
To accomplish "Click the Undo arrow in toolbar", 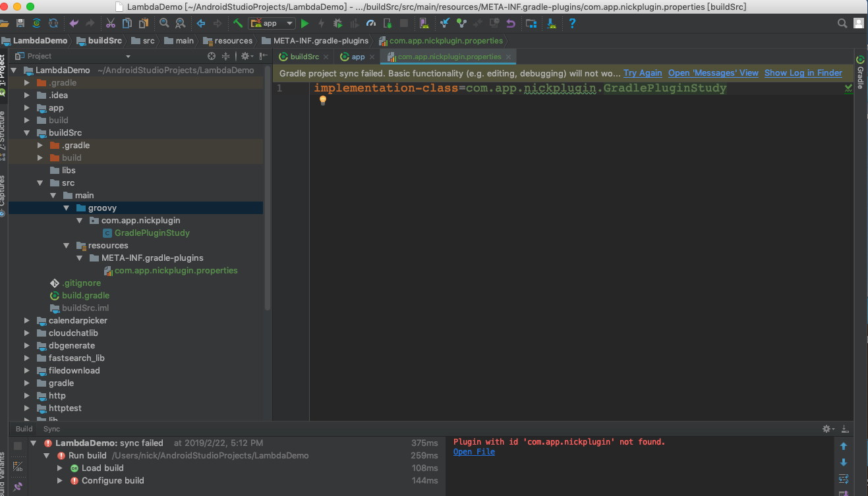I will 74,23.
